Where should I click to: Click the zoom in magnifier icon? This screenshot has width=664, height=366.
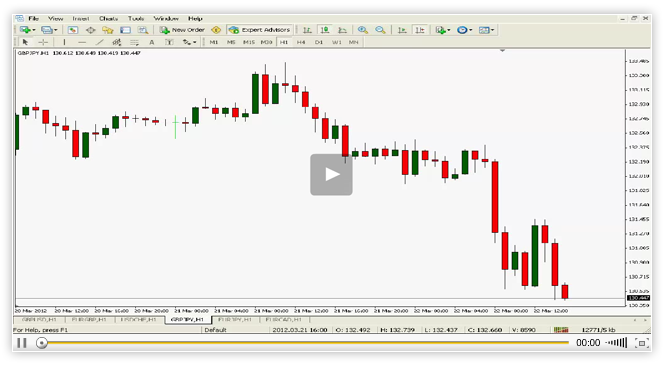362,30
